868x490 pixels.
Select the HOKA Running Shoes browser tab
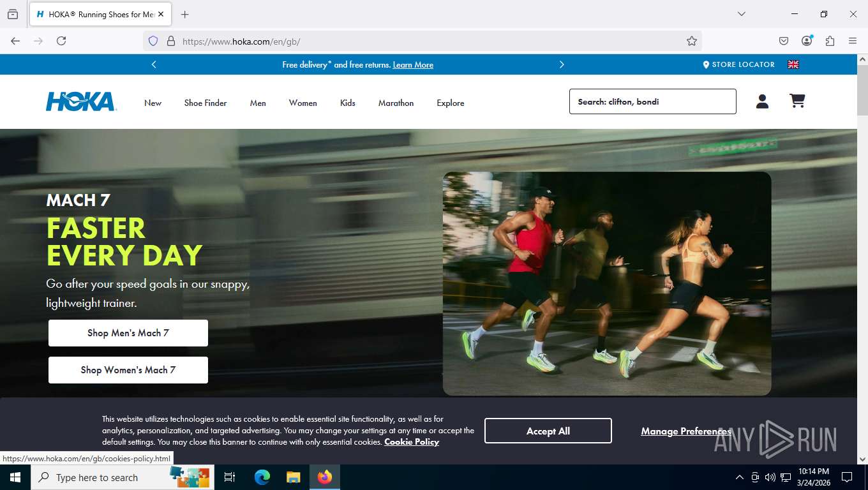[x=101, y=14]
